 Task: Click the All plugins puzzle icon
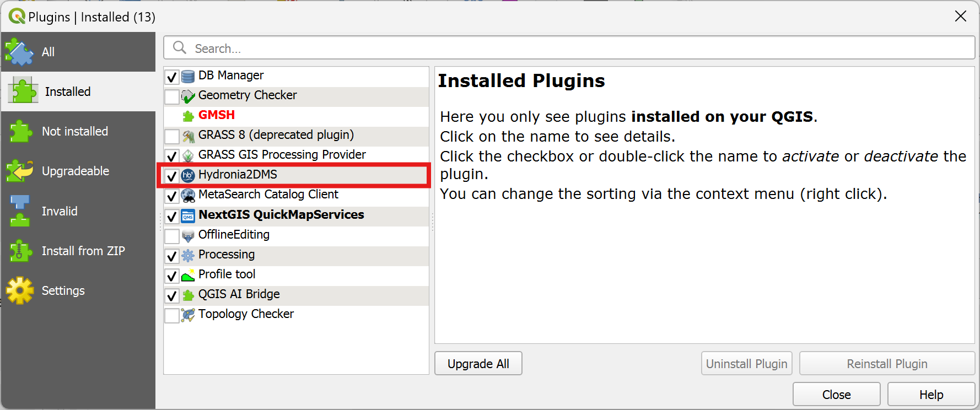(x=19, y=52)
